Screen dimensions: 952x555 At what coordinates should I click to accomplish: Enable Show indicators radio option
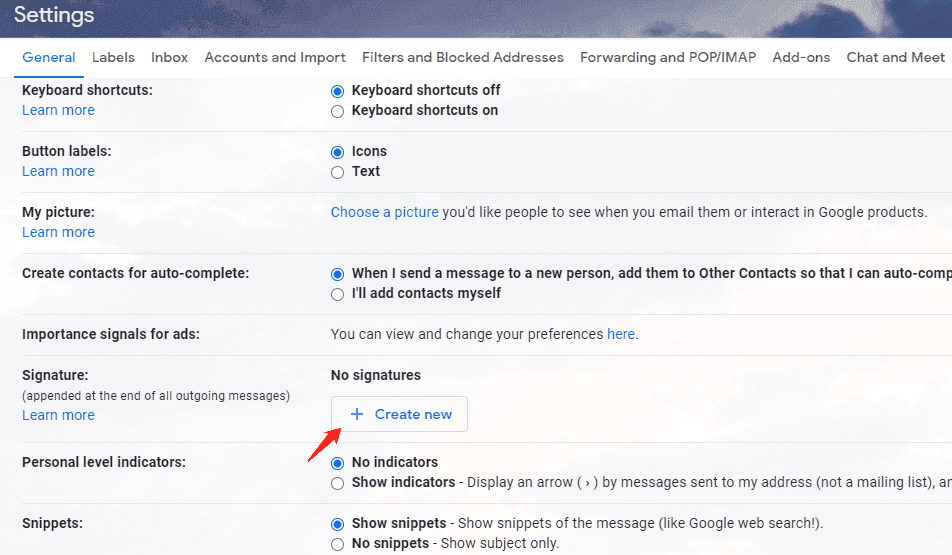(338, 483)
